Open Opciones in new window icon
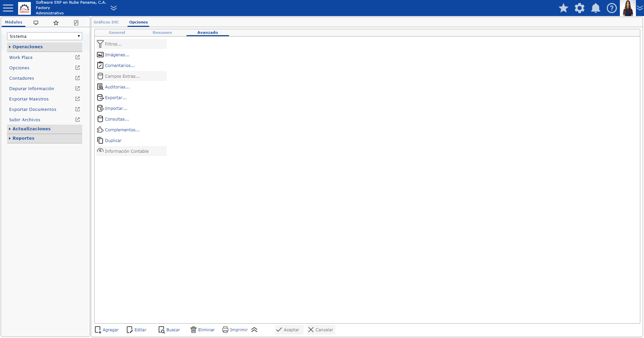 pos(77,68)
